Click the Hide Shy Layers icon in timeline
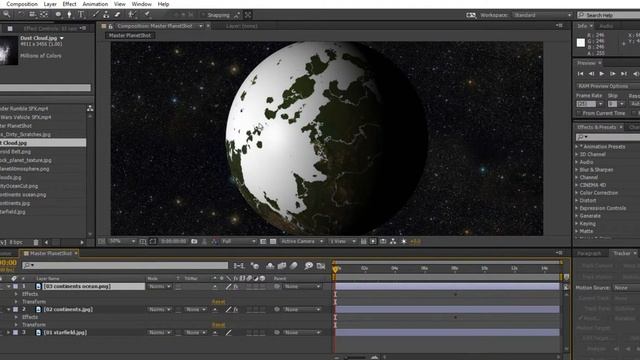 tap(270, 266)
